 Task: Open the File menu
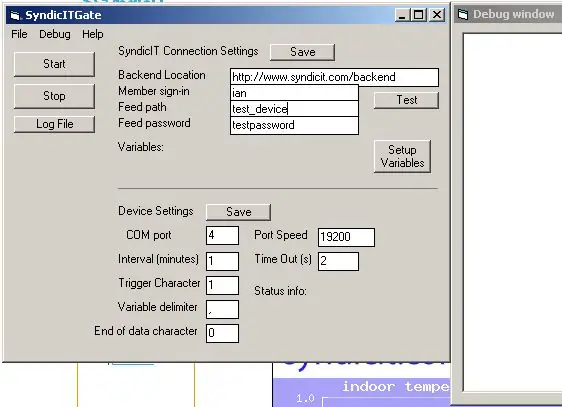(x=19, y=34)
